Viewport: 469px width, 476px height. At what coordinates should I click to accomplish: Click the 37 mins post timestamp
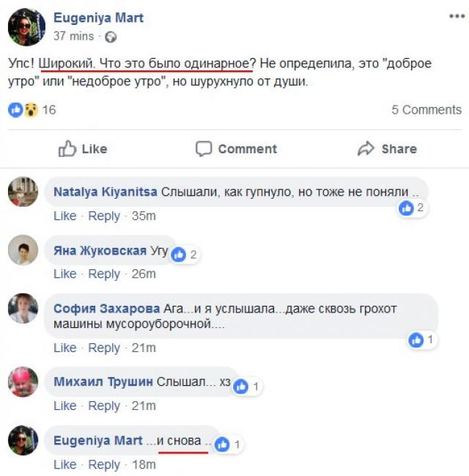(x=74, y=36)
